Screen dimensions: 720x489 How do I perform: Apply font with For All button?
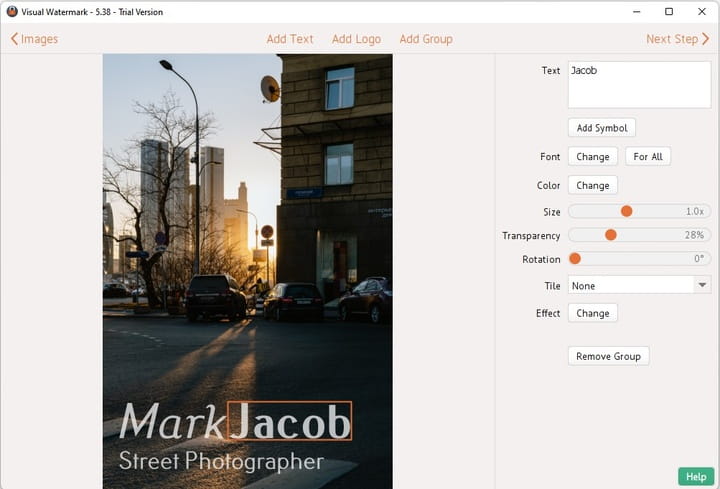tap(648, 157)
